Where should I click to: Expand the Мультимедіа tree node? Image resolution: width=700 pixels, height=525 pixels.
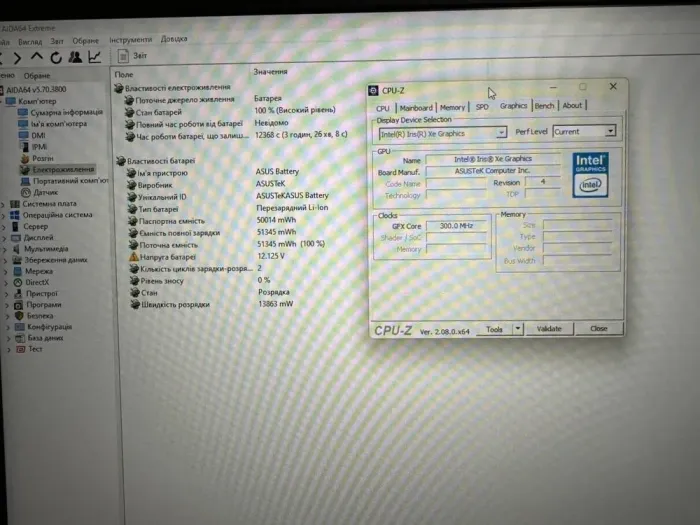pos(4,248)
